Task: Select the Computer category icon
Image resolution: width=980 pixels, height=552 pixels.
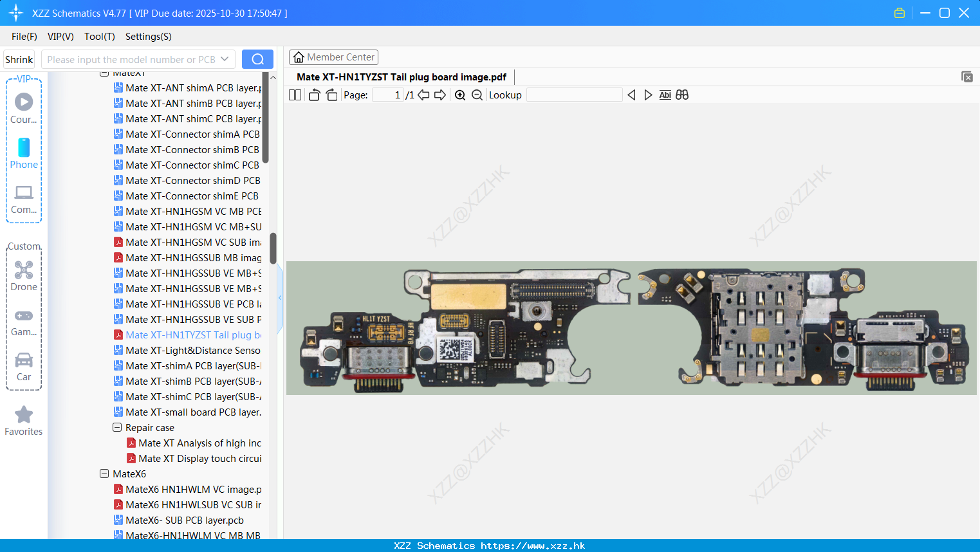Action: click(x=24, y=192)
